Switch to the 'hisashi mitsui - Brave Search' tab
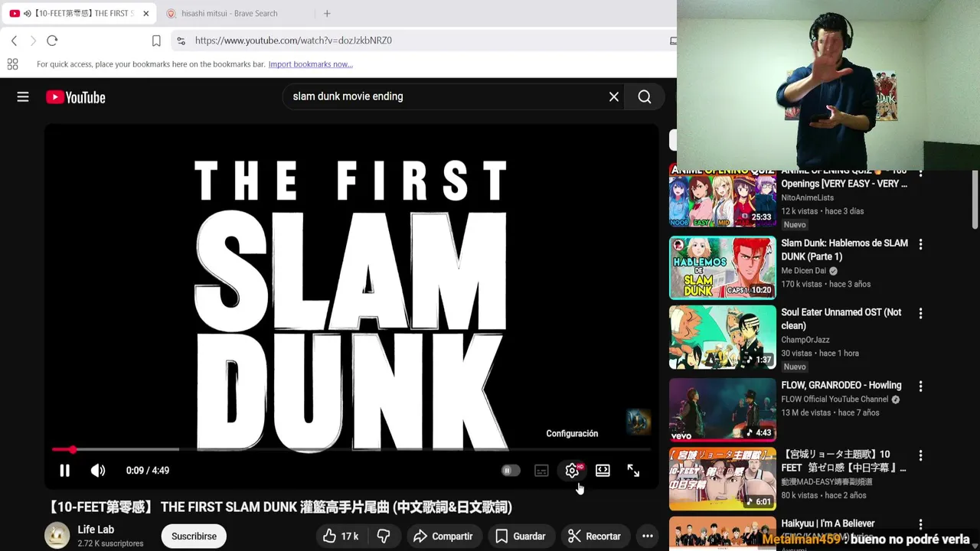 click(x=230, y=13)
